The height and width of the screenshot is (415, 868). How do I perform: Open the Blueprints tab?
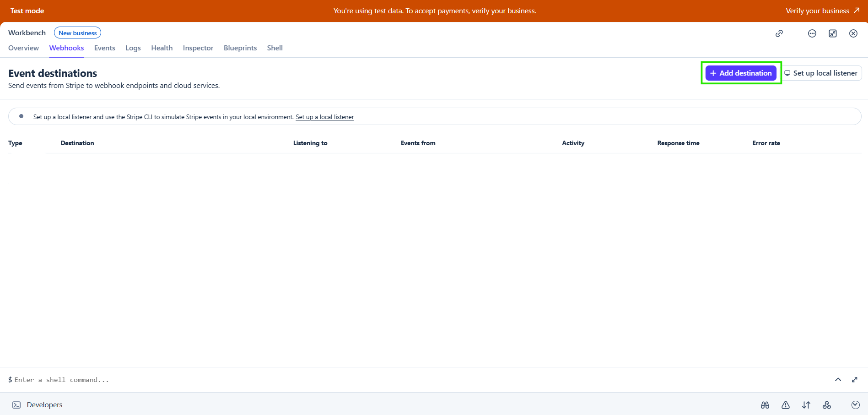point(240,48)
